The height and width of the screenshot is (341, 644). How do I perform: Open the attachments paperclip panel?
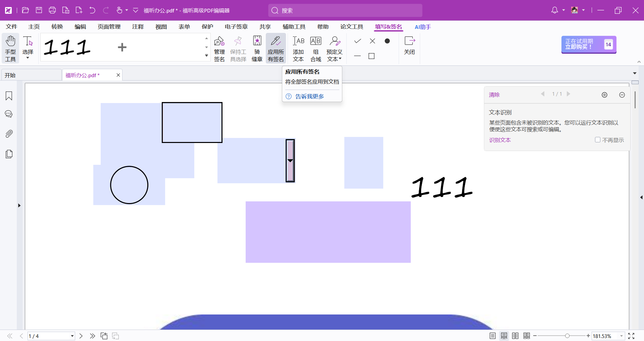9,134
